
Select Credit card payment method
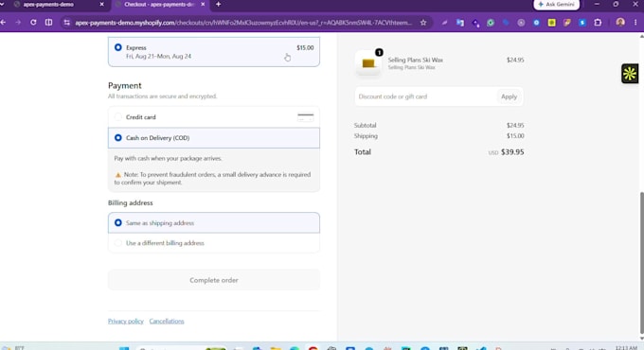tap(214, 117)
